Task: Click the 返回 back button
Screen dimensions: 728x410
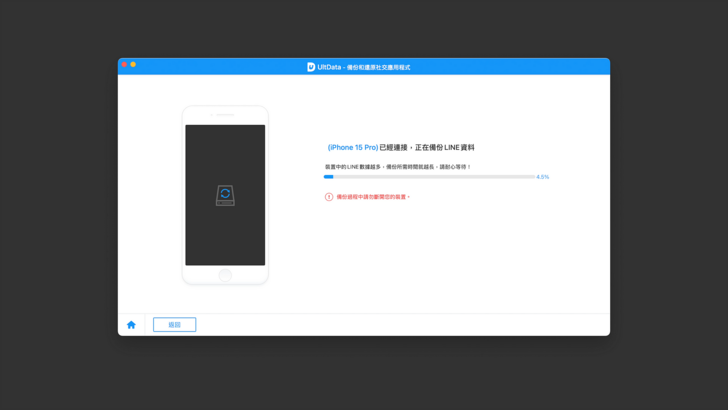Action: (175, 325)
